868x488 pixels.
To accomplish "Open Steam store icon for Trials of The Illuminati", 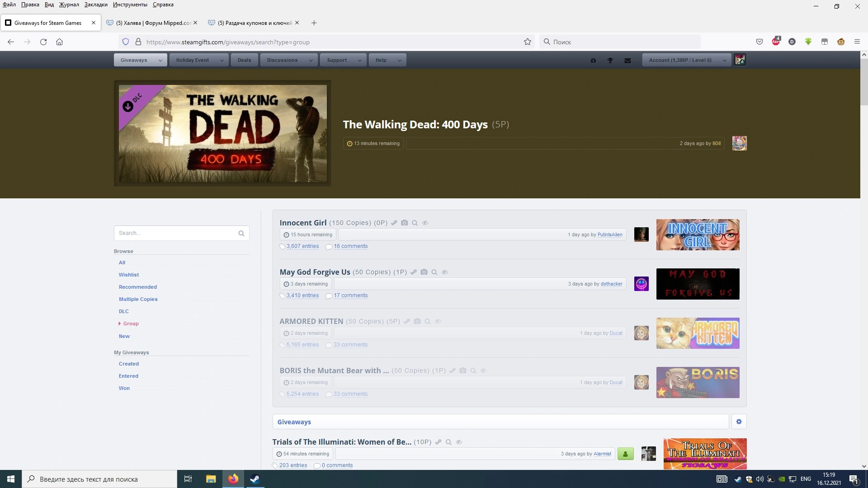I will point(438,442).
